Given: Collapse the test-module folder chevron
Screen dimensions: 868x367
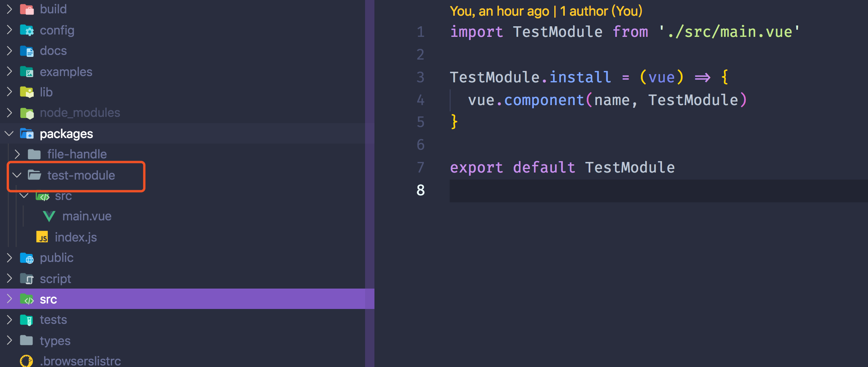Looking at the screenshot, I should [17, 175].
